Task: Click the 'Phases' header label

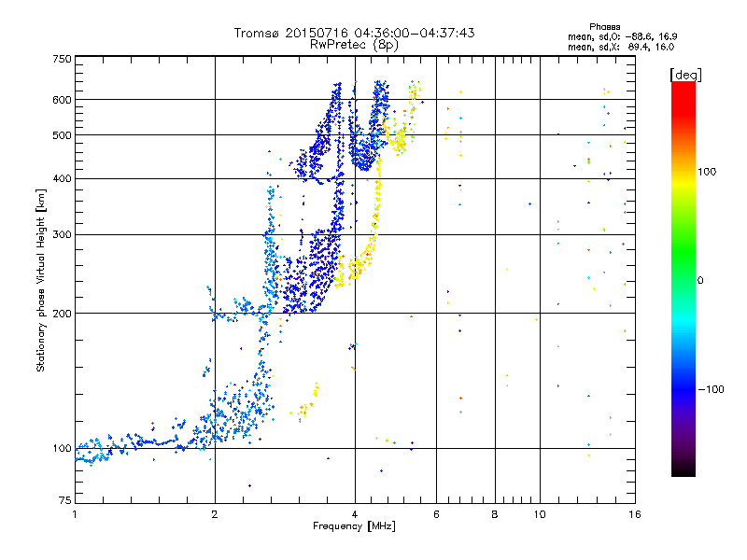Action: coord(604,27)
